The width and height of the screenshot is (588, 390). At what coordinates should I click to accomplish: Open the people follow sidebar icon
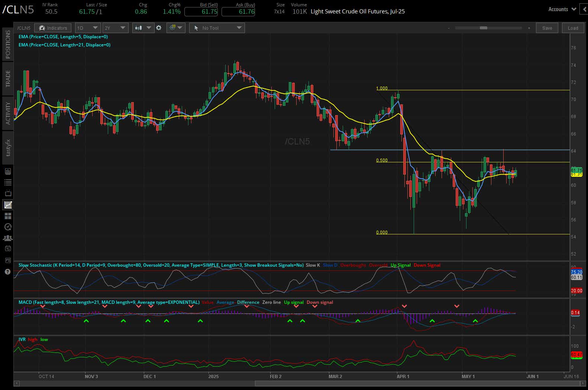[x=8, y=238]
